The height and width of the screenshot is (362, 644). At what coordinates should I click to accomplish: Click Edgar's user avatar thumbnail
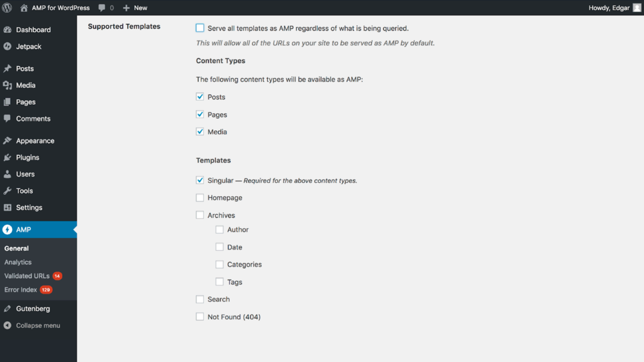(636, 8)
